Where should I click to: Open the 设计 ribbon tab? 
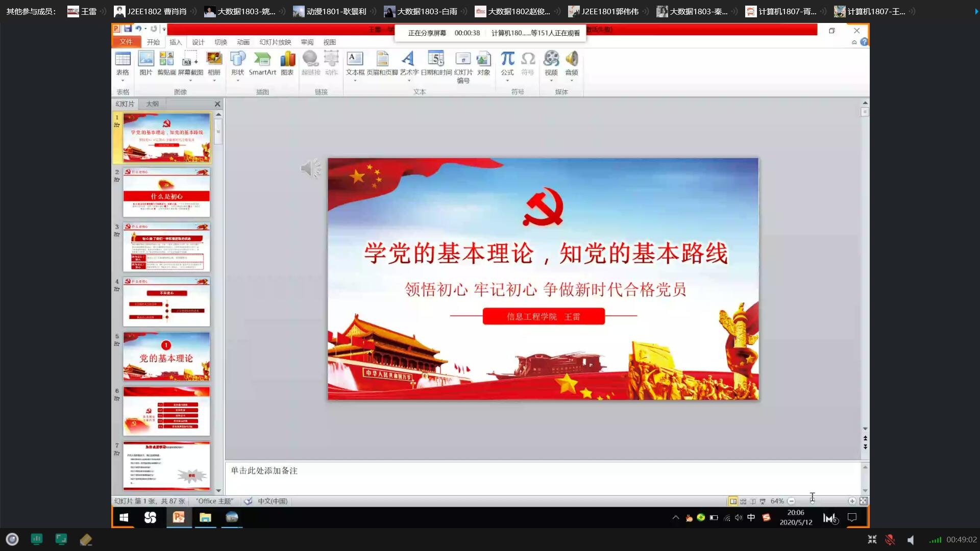[198, 42]
